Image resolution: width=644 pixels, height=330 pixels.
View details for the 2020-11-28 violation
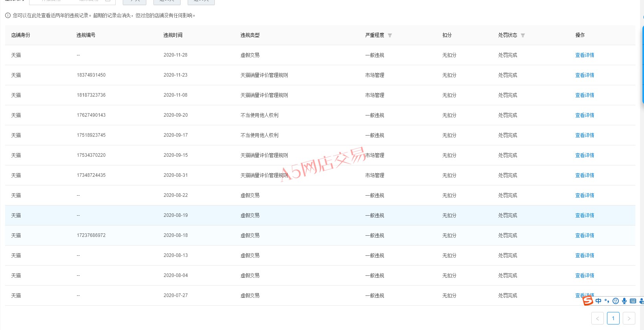pos(585,55)
